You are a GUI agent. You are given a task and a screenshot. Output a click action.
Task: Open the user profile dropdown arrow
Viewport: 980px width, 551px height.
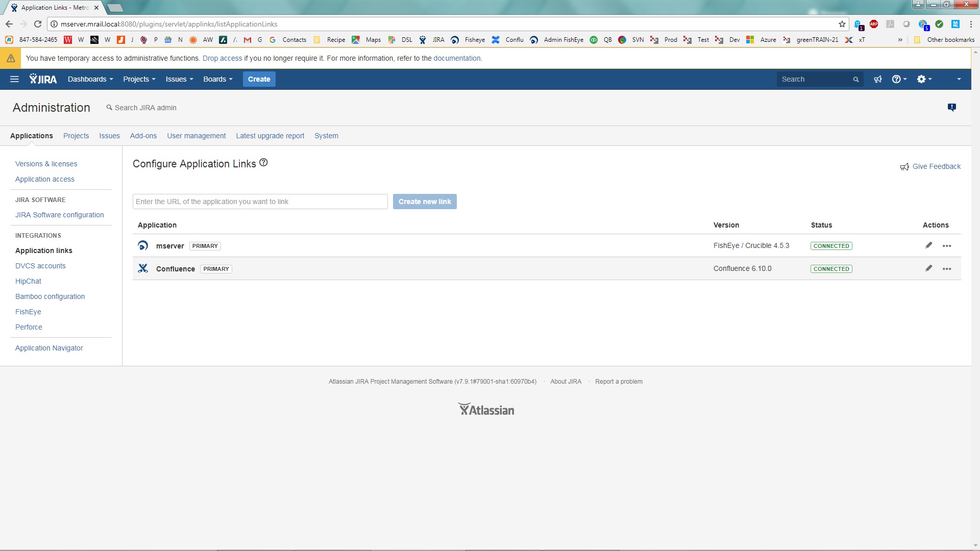959,79
